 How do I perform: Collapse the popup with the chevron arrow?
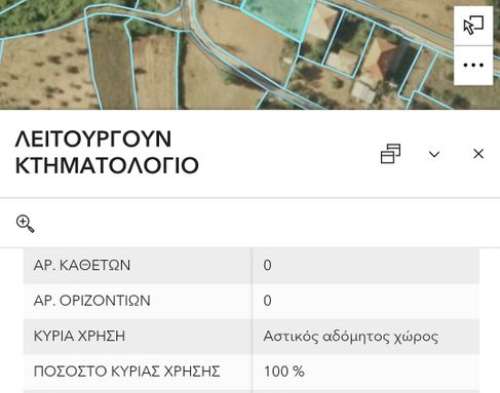coord(434,154)
